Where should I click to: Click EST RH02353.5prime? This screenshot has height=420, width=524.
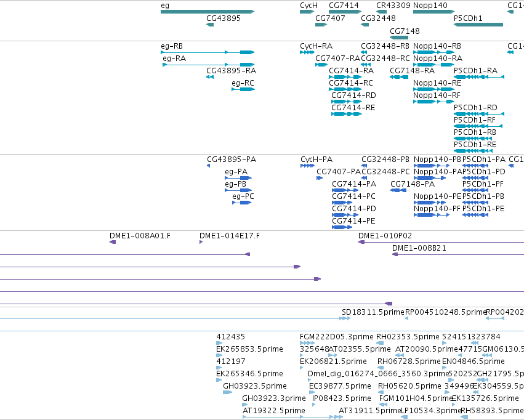click(x=408, y=337)
